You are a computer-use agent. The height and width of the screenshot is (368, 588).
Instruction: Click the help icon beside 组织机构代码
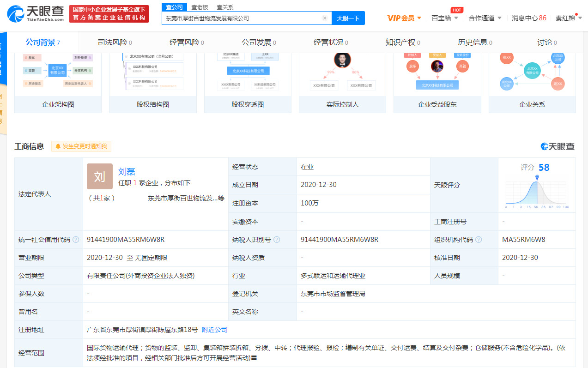coord(479,240)
